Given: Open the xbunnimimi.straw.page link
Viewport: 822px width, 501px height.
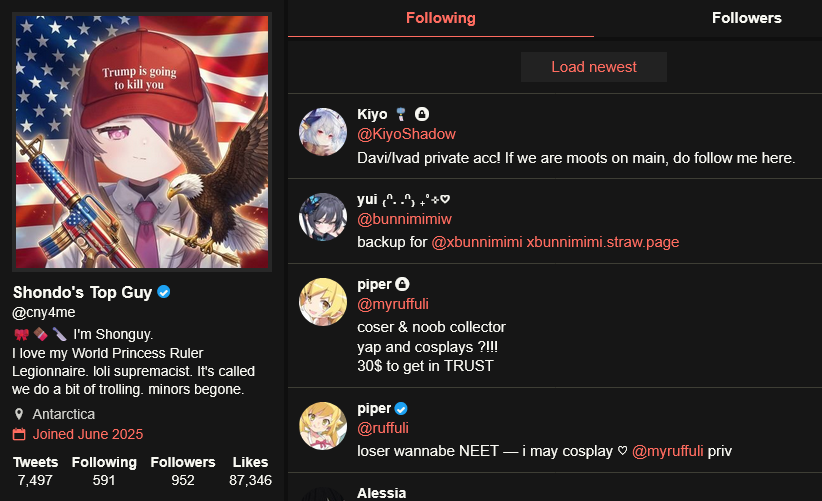Looking at the screenshot, I should point(603,242).
